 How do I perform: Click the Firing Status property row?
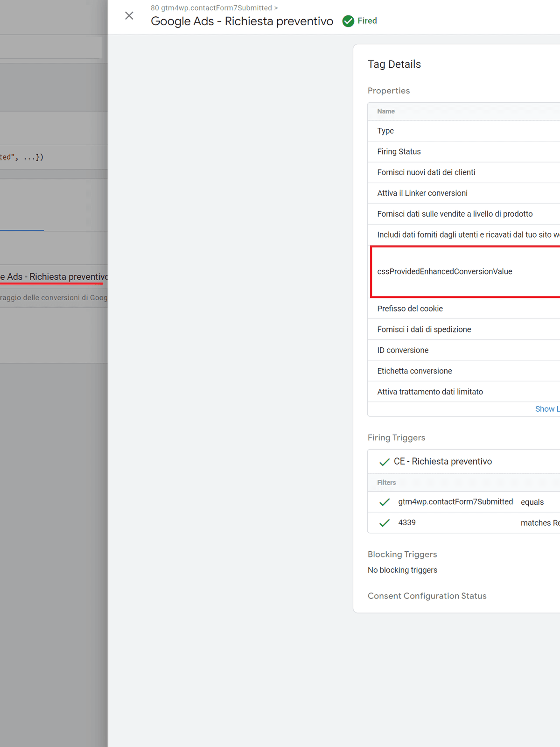pos(399,152)
